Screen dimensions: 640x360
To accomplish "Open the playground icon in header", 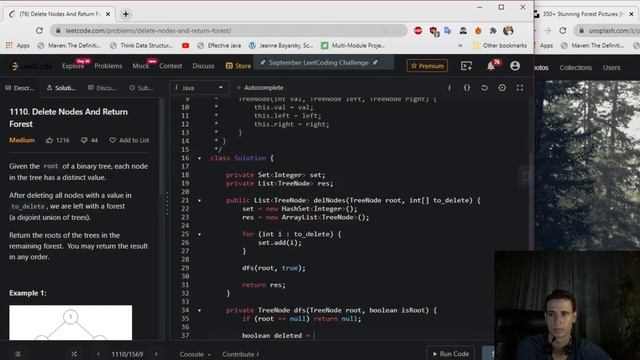I will point(466,66).
